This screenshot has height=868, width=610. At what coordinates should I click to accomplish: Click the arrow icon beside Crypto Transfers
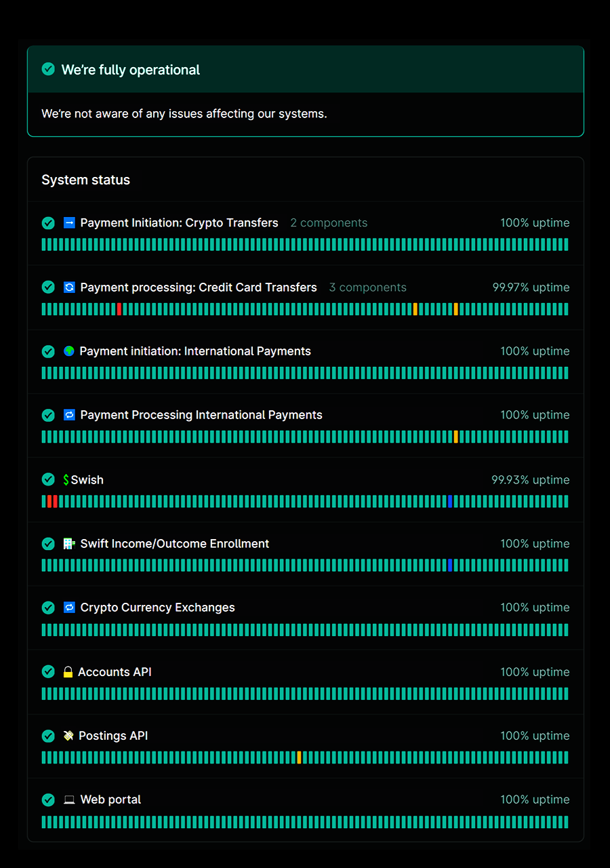coord(69,222)
